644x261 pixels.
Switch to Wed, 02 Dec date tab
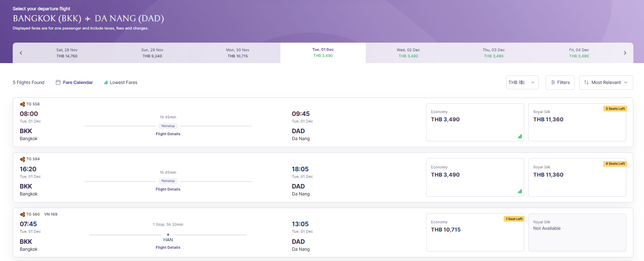408,53
